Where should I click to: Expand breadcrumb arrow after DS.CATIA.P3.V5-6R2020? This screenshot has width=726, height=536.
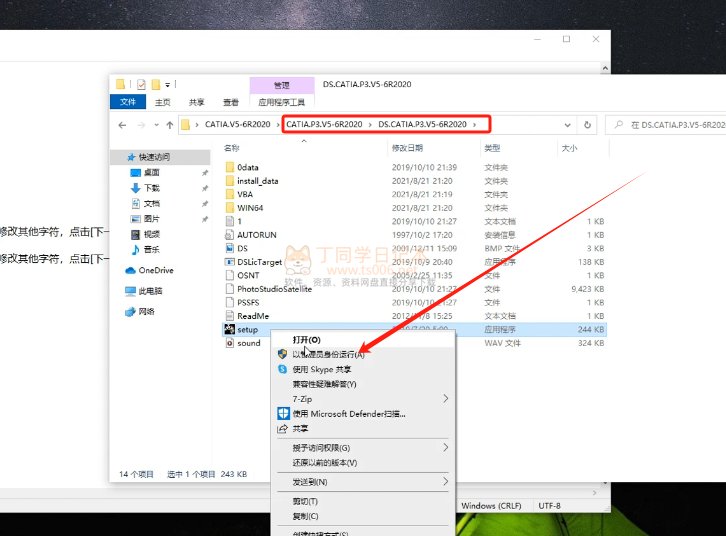click(x=475, y=125)
